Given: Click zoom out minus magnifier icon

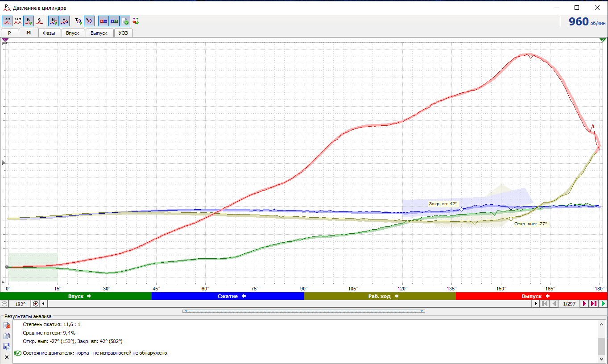Looking at the screenshot, I should [x=4, y=304].
